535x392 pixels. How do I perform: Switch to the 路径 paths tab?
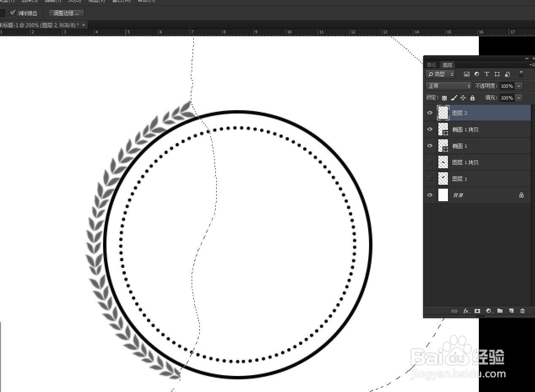432,65
